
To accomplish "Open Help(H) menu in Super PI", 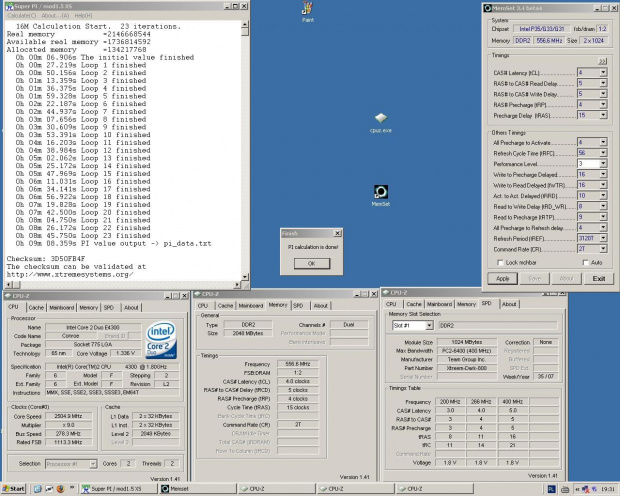I will pos(83,15).
